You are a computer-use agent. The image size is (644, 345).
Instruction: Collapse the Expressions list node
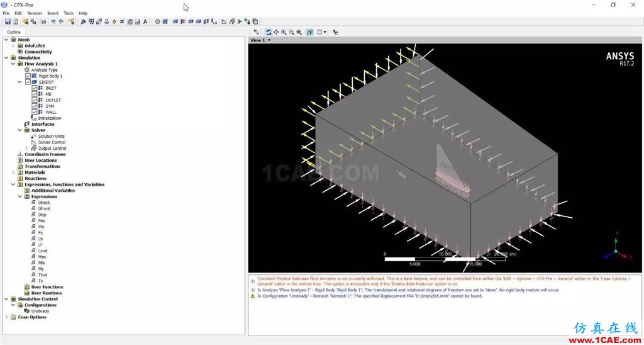pos(19,196)
